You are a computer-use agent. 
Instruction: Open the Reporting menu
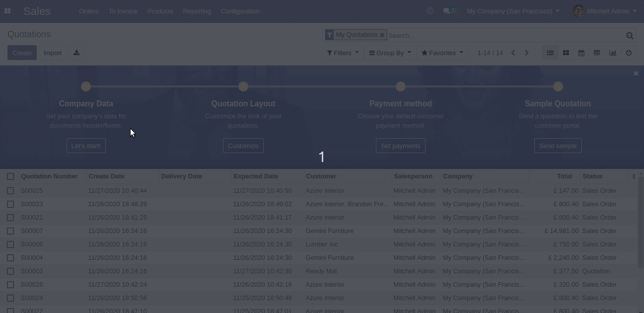point(197,11)
